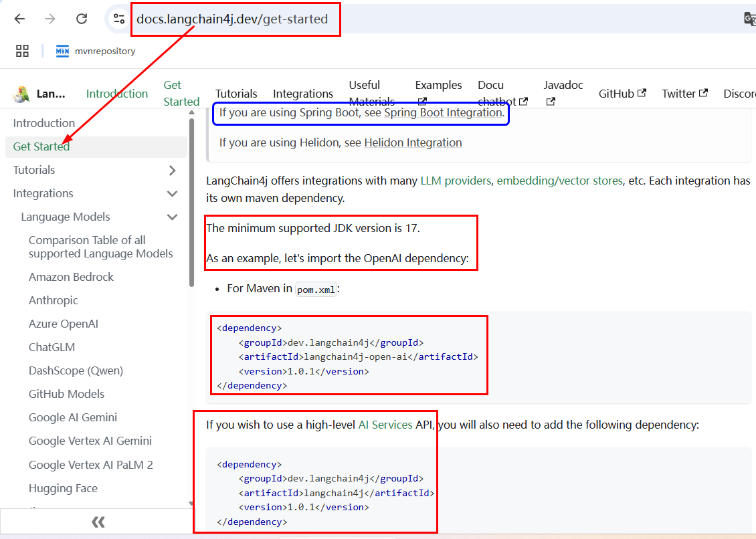Click langchain4j-open-ai artifactId line
This screenshot has height=539, width=756.
coord(358,356)
